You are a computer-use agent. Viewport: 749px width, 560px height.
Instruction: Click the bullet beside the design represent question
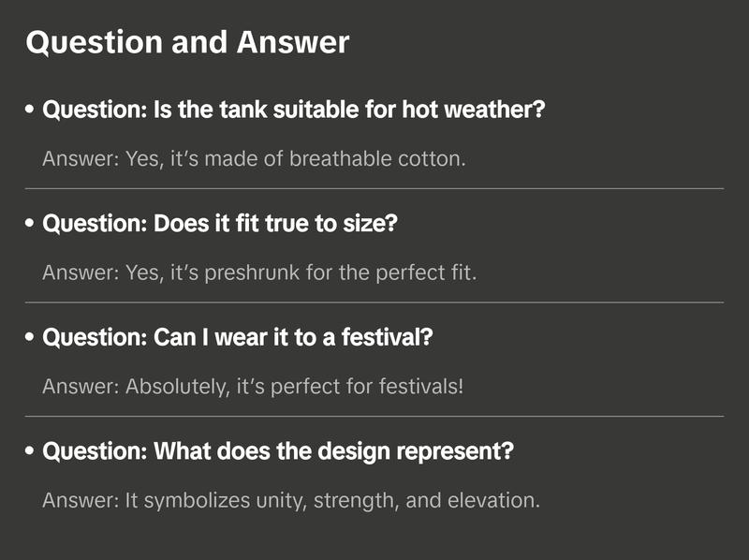[31, 451]
